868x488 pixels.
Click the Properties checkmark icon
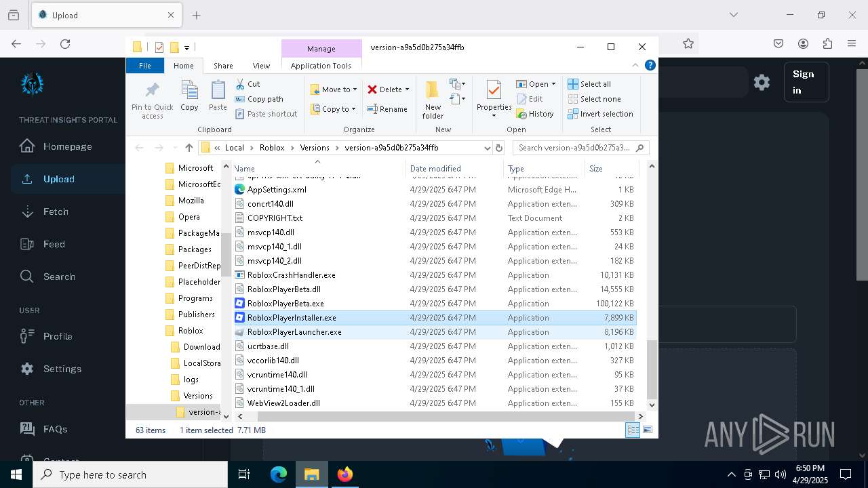pyautogui.click(x=494, y=89)
